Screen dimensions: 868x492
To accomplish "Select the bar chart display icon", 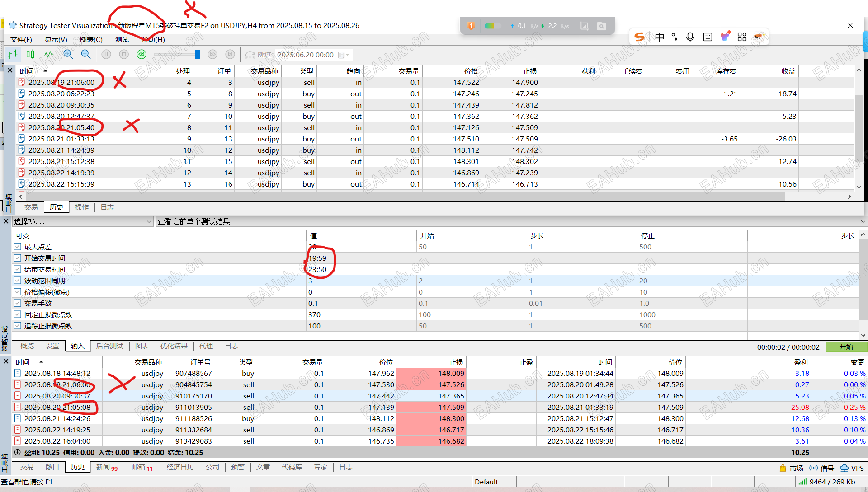I will pos(13,55).
